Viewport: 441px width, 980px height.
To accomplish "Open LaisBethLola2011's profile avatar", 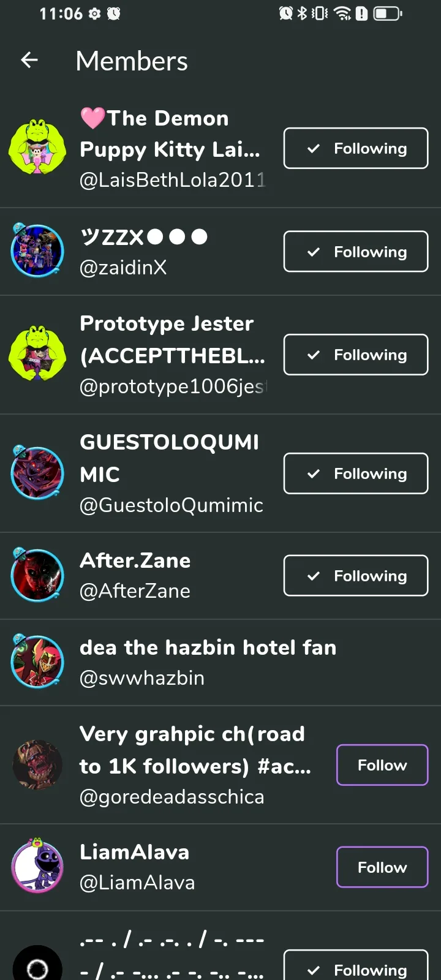I will coord(37,148).
